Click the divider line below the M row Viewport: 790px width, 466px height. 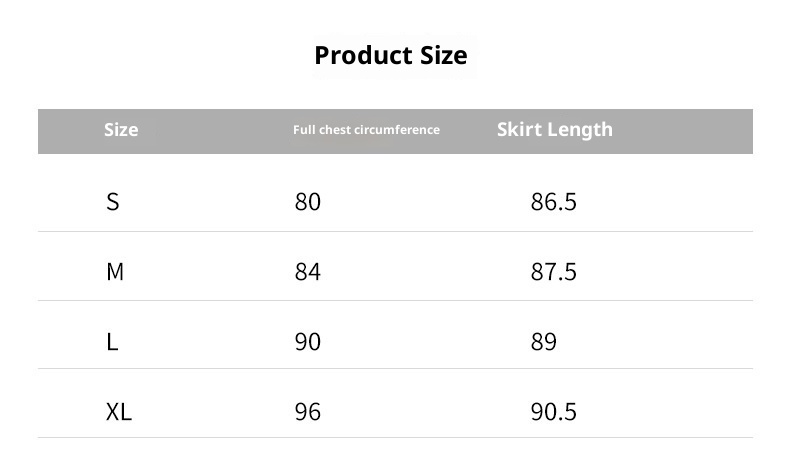(395, 301)
